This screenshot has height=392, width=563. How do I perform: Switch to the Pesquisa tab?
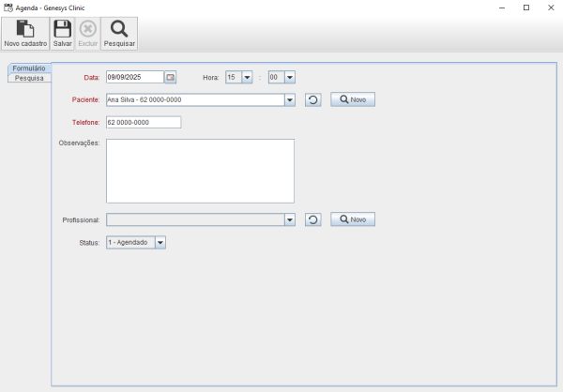click(x=29, y=78)
